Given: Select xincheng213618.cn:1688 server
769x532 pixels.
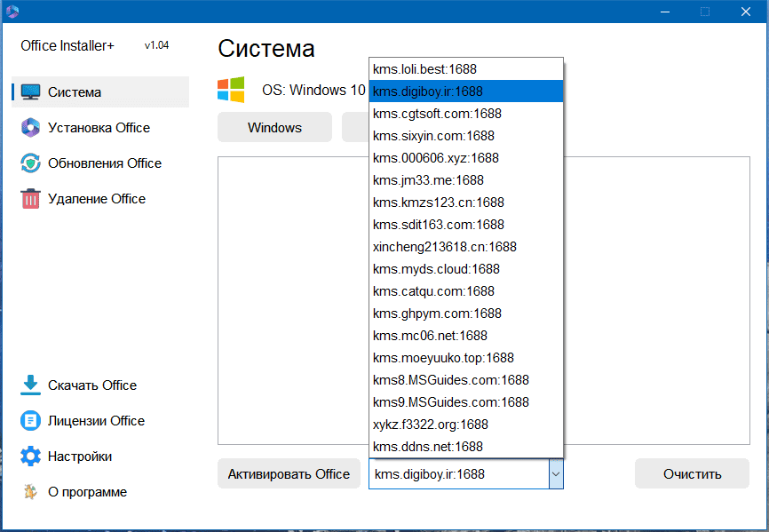Looking at the screenshot, I should pyautogui.click(x=466, y=247).
